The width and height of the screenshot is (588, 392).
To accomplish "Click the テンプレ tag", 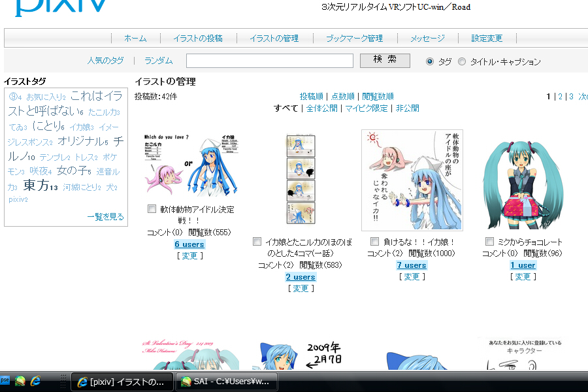I will coord(55,157).
